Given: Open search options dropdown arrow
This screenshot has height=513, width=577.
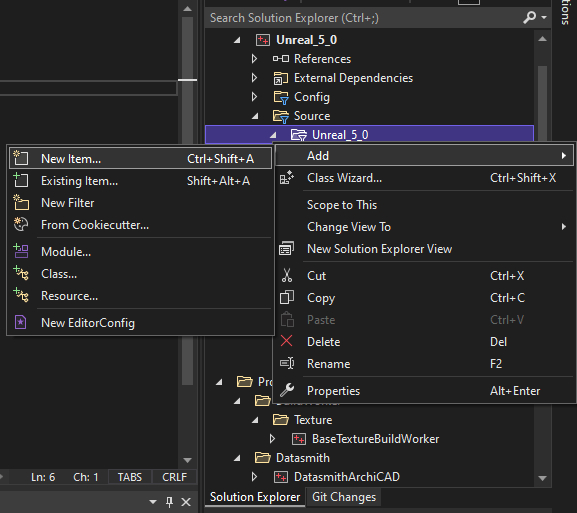Looking at the screenshot, I should coord(544,17).
